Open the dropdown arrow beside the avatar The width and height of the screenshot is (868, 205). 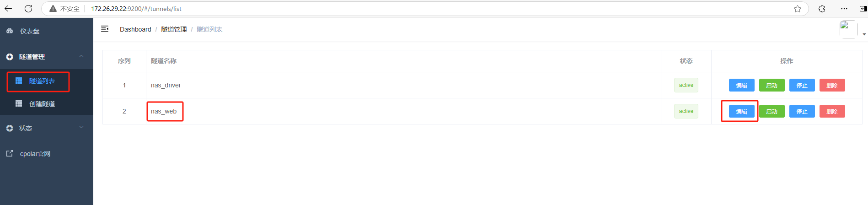(864, 34)
